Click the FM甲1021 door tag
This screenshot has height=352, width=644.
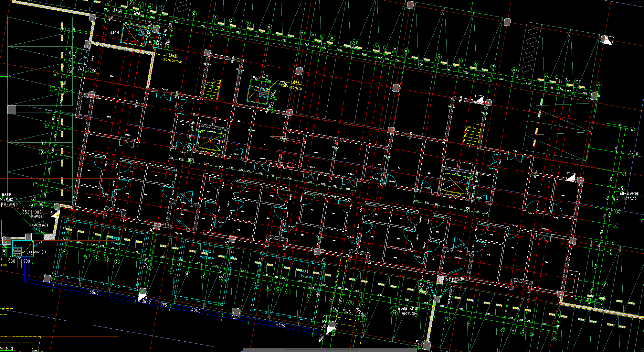pyautogui.click(x=37, y=216)
